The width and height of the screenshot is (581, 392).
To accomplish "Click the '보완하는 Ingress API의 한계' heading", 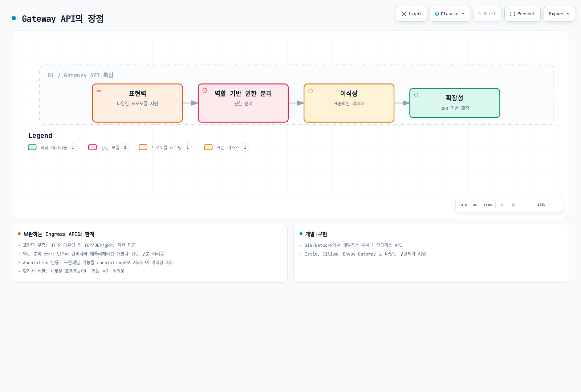I will tap(59, 234).
